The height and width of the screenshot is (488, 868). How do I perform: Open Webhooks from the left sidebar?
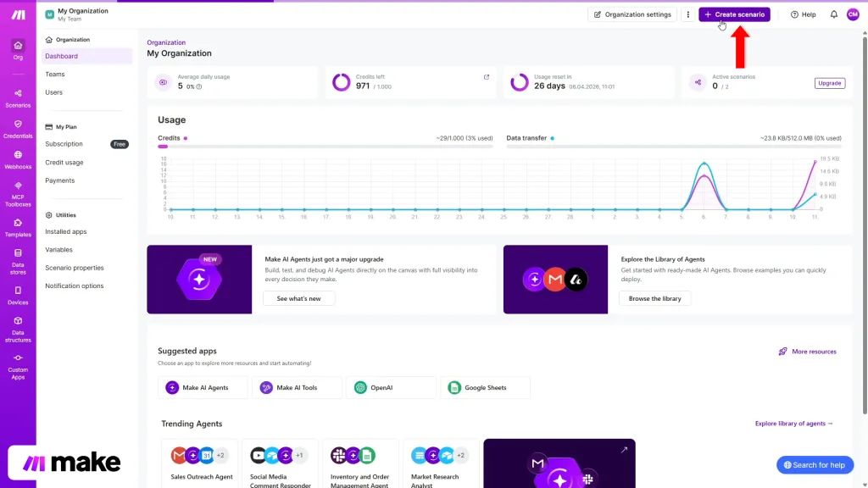click(x=18, y=160)
